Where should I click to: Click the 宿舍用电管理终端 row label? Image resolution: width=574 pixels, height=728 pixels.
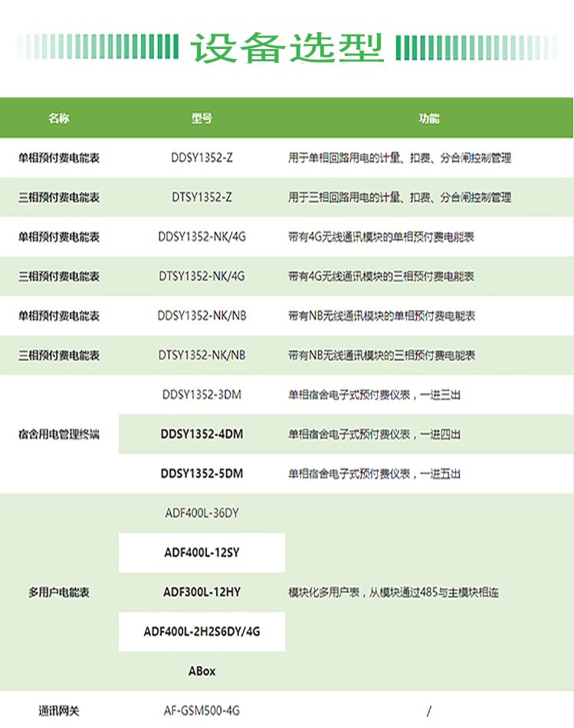[x=59, y=435]
